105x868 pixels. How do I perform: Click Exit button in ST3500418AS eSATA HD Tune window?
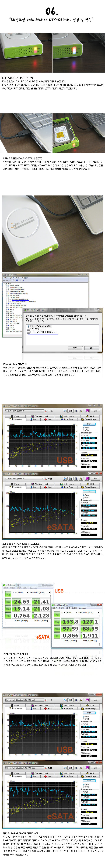tap(95, 478)
